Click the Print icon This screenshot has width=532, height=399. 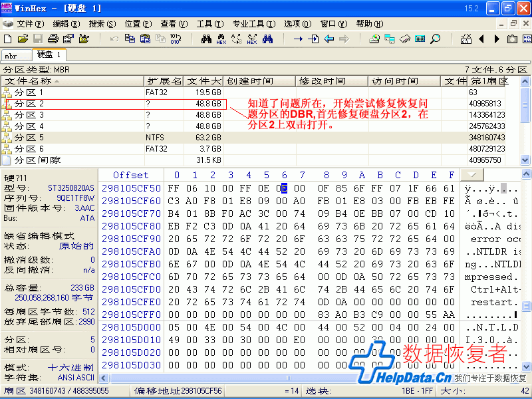click(53, 39)
